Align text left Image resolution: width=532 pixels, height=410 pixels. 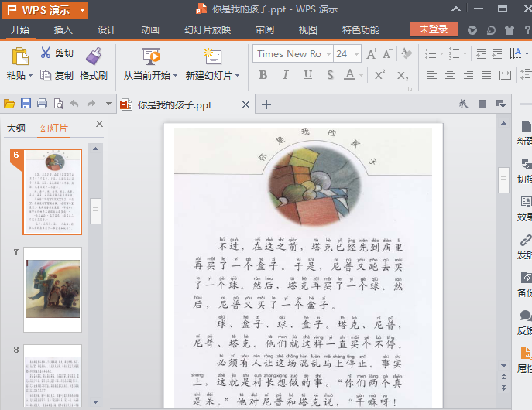(432, 75)
